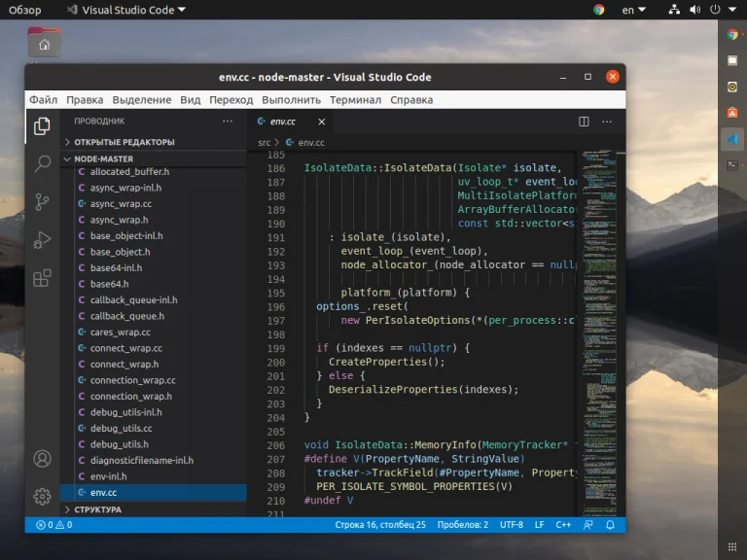Click the Accounts icon in activity bar

pyautogui.click(x=42, y=458)
